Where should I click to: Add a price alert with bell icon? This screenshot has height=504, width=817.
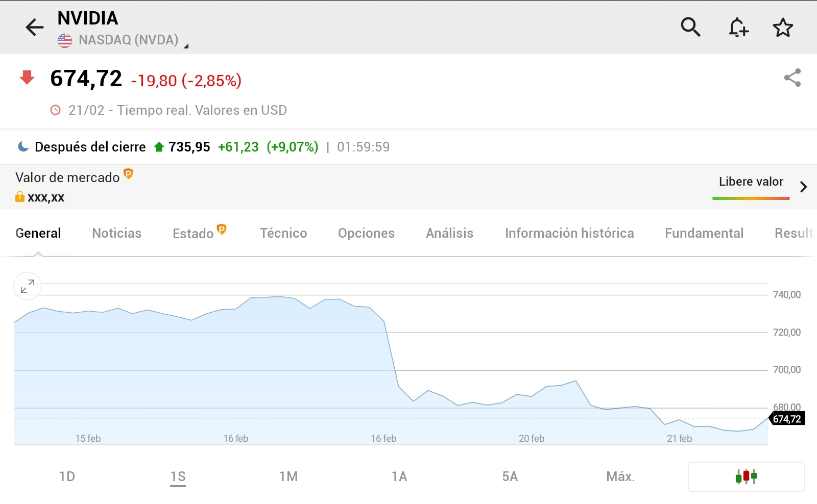[738, 27]
